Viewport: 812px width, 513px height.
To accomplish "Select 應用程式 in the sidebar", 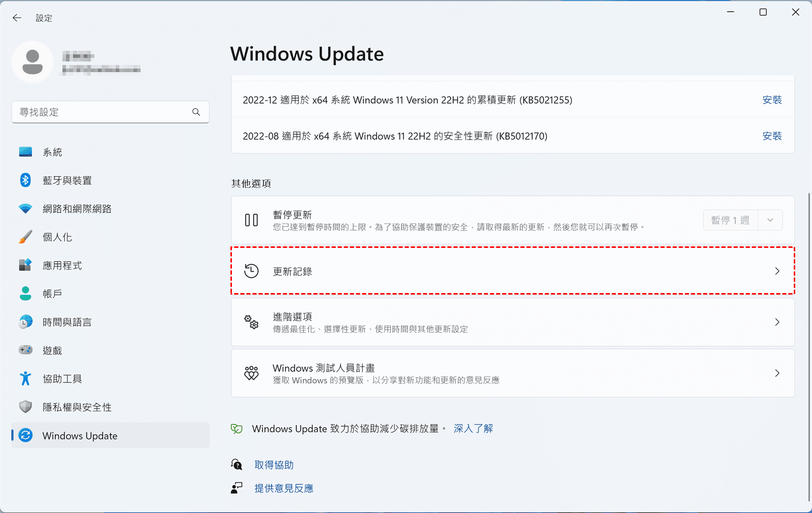I will pyautogui.click(x=110, y=265).
